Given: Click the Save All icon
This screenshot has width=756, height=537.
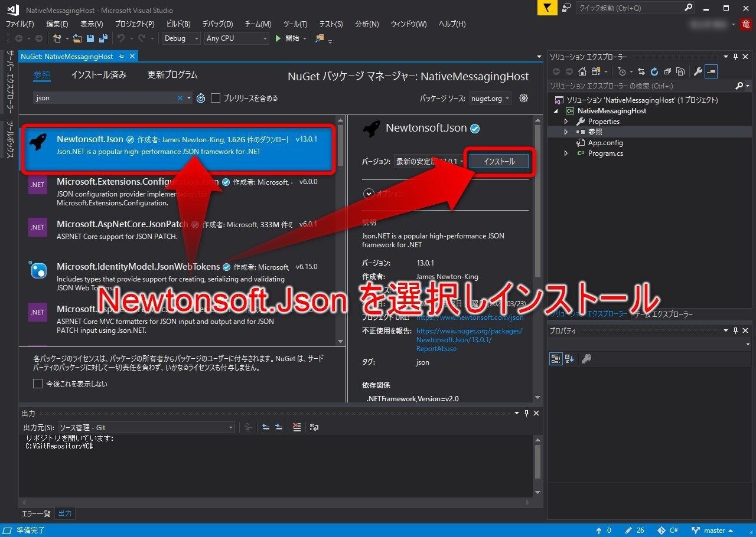Looking at the screenshot, I should (x=103, y=38).
